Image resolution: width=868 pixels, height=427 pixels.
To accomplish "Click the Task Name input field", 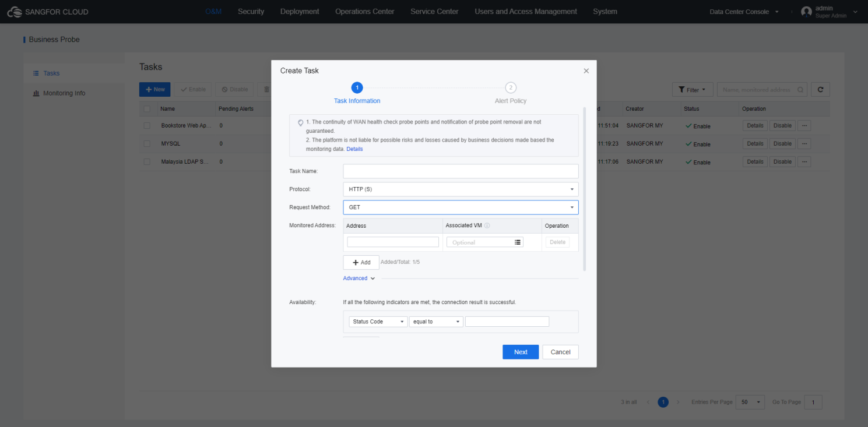I will click(461, 171).
